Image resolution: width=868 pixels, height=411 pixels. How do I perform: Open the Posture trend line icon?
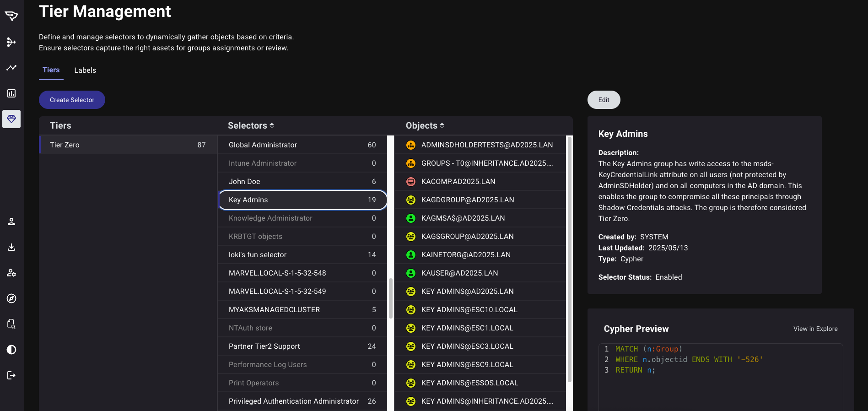point(11,68)
